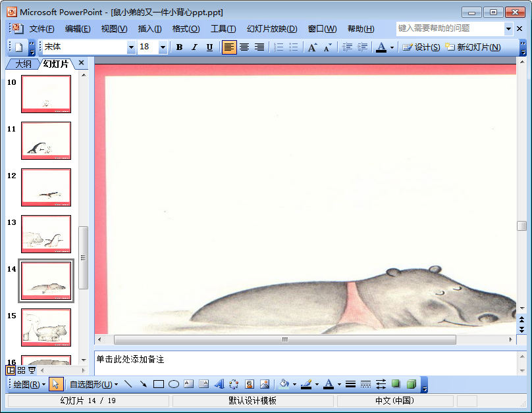Click the Insert Picture icon

tap(265, 384)
